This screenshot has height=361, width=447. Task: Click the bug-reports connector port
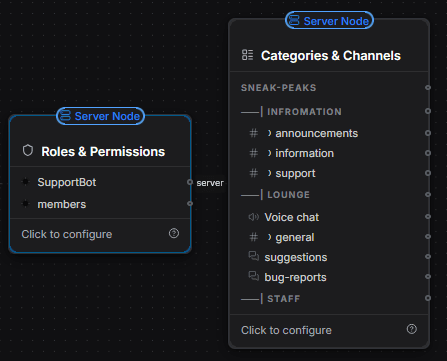pos(428,277)
